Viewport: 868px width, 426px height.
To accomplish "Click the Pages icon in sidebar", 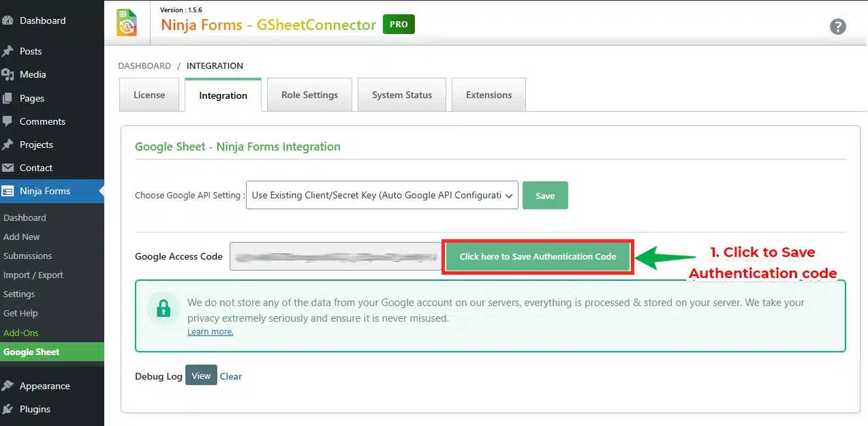I will [x=8, y=98].
